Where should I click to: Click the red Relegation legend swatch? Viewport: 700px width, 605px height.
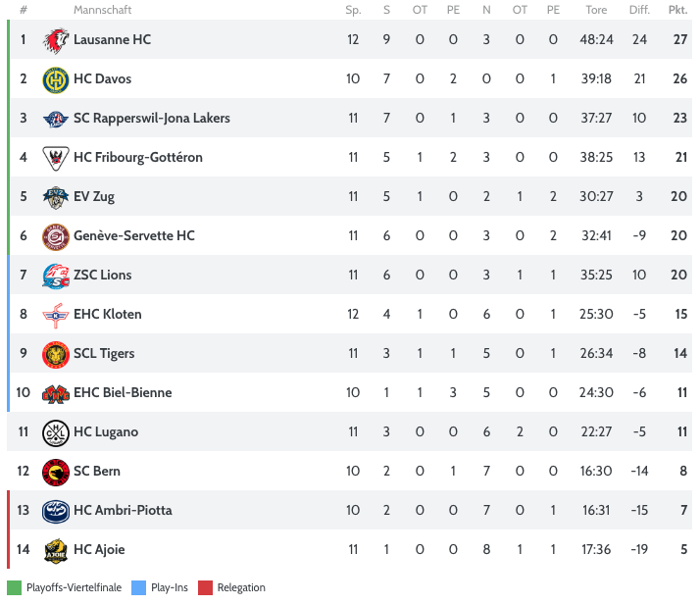[205, 588]
